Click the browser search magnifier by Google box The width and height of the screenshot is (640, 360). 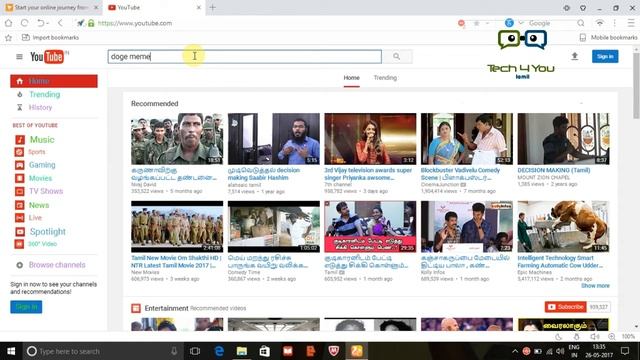click(580, 23)
